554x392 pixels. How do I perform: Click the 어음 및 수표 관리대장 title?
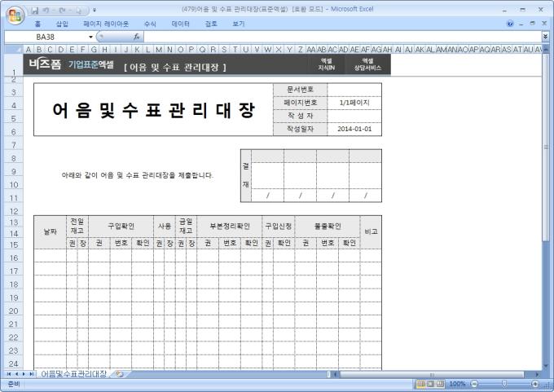pyautogui.click(x=154, y=110)
